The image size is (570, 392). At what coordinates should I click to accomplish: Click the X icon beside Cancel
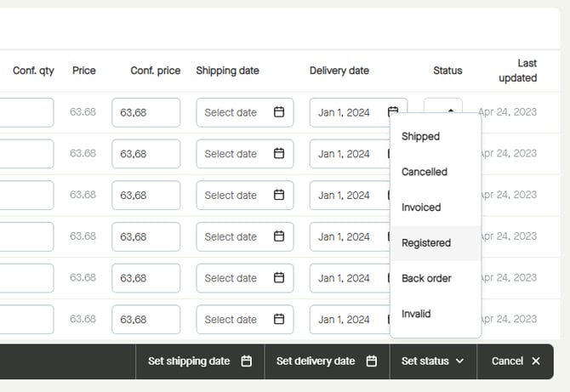pos(536,361)
